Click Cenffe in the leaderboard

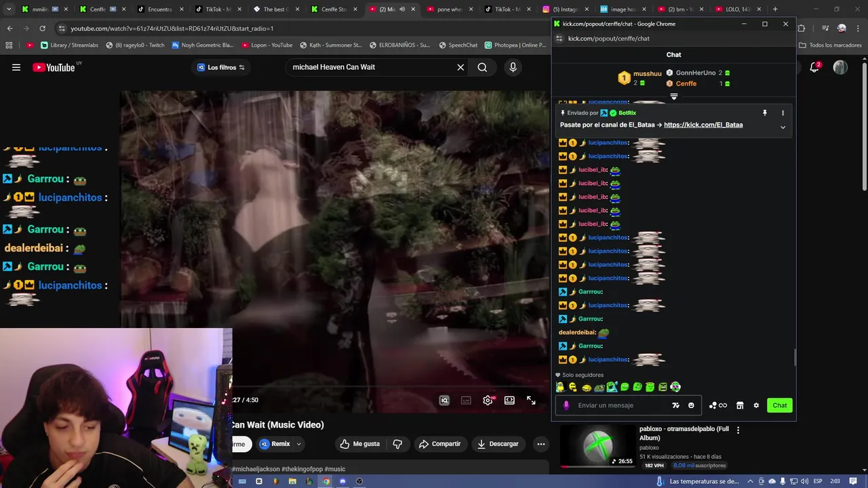[x=686, y=83]
